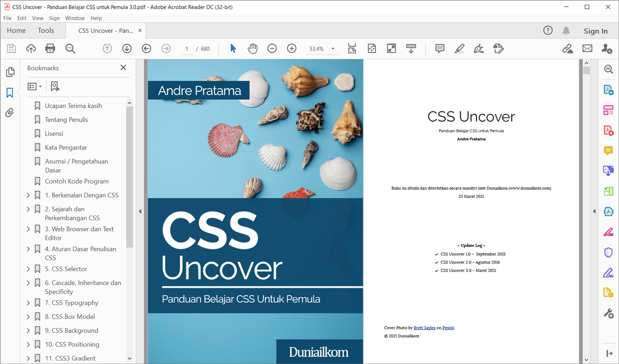The image size is (619, 364).
Task: Open notifications bell icon
Action: click(566, 30)
